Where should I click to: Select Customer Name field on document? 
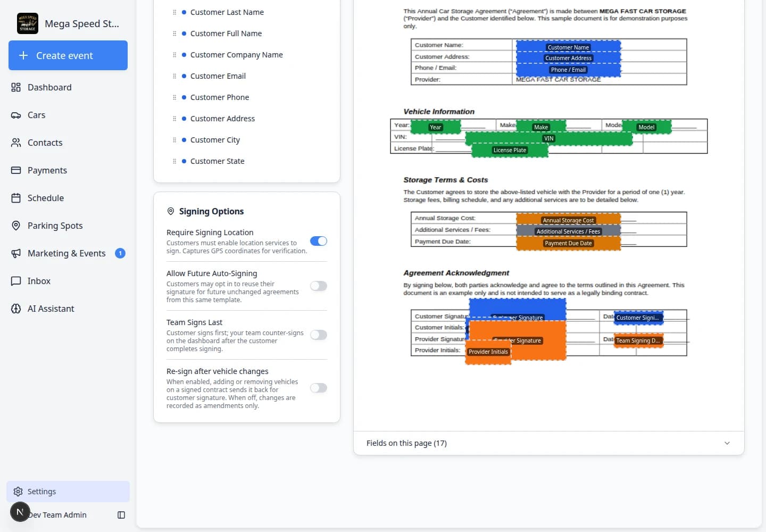click(568, 46)
